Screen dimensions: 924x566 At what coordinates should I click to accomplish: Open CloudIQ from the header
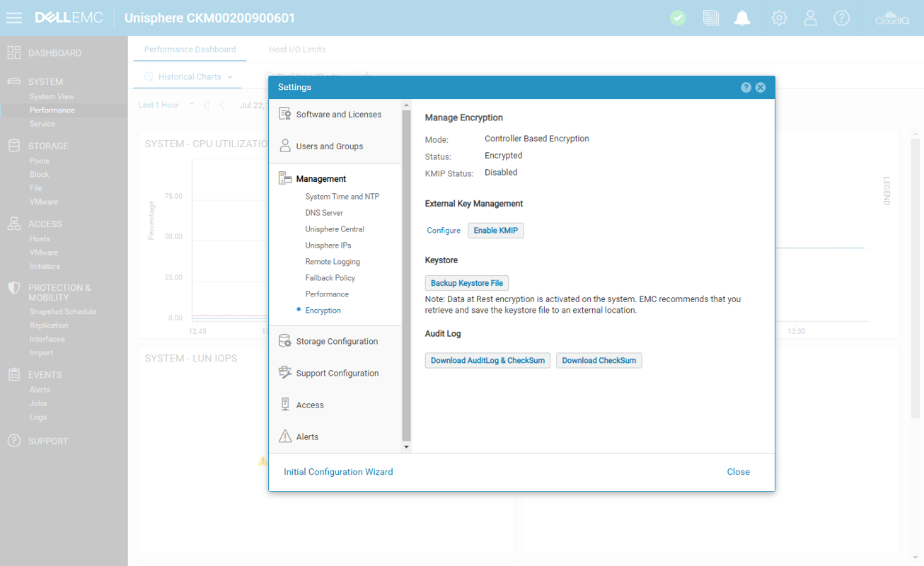point(891,18)
